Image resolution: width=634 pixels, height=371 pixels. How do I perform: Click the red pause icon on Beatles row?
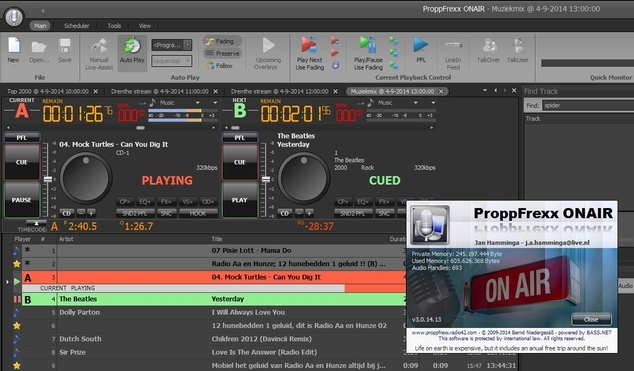pos(17,299)
